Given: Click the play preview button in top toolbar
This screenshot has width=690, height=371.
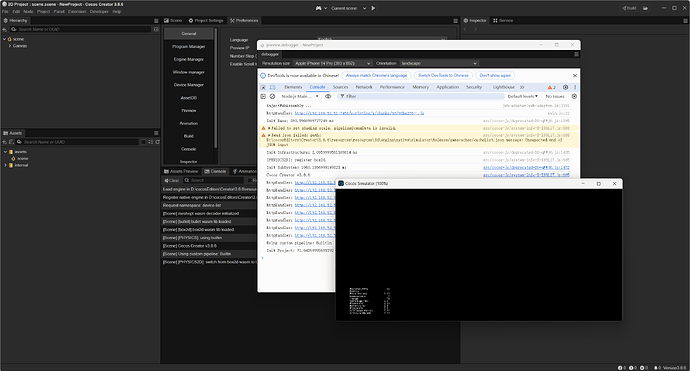Looking at the screenshot, I should pyautogui.click(x=373, y=8).
